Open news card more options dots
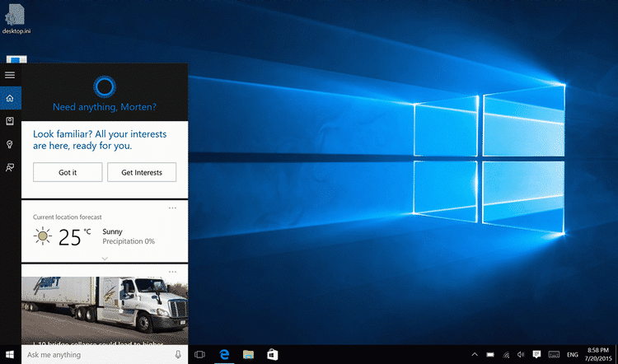 click(x=172, y=272)
